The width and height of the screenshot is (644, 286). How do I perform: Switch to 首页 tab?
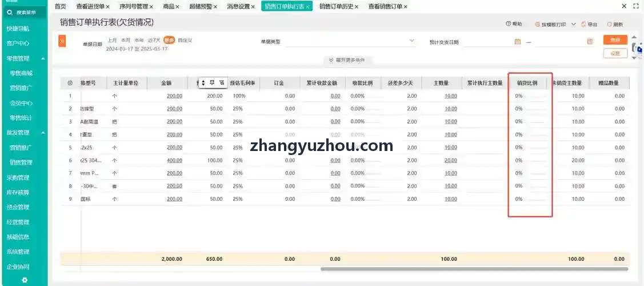pos(61,6)
